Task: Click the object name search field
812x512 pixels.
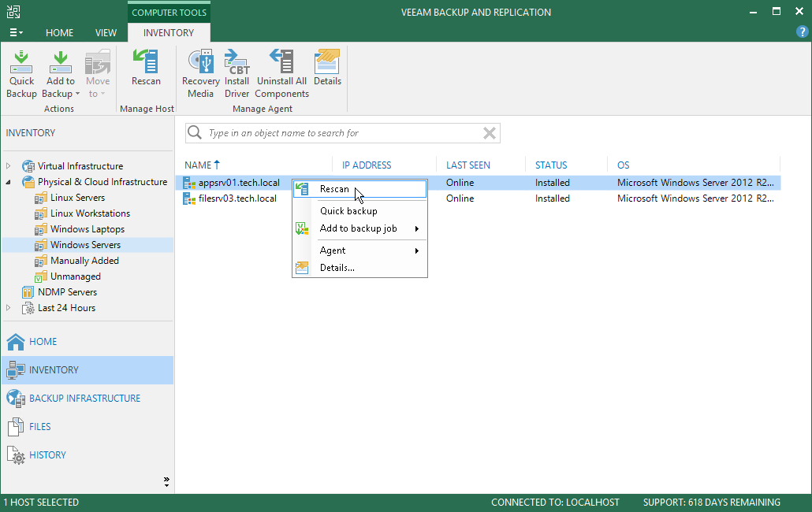Action: 343,133
